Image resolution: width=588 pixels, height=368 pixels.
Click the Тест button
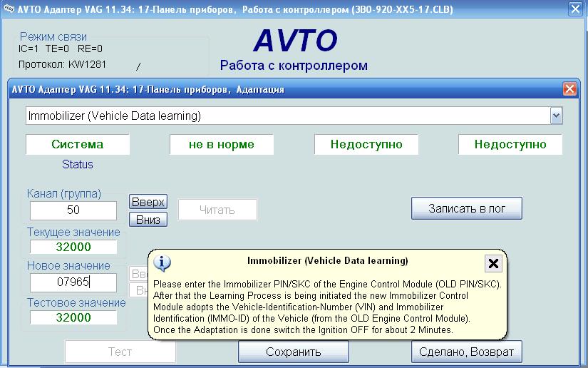[120, 352]
